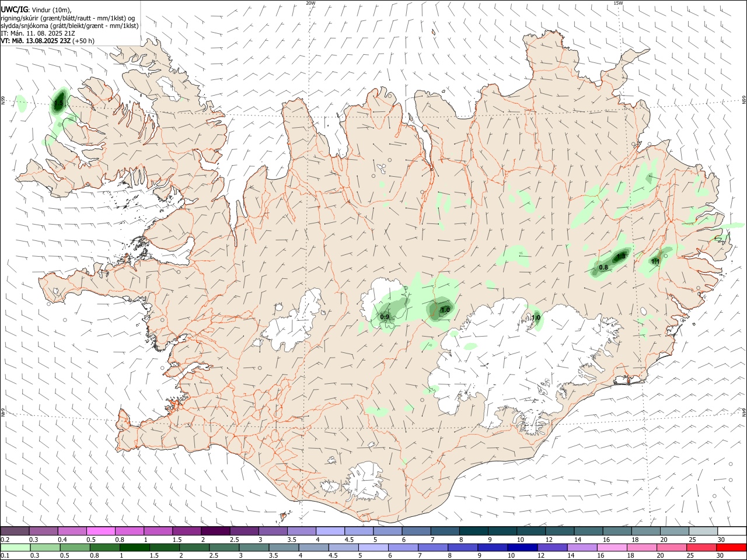The image size is (747, 560).
Task: Click the 0.8 precipitation value on the map
Action: tap(603, 267)
